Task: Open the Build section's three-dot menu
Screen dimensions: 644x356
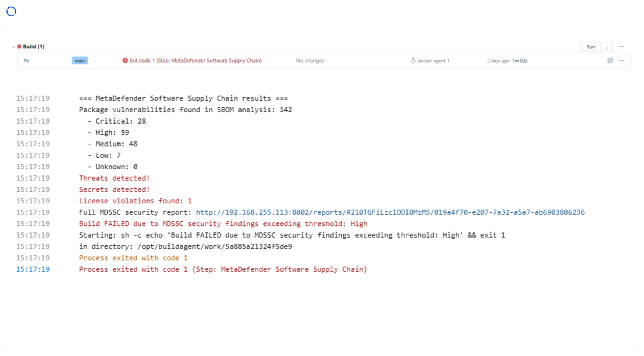Action: pyautogui.click(x=621, y=46)
